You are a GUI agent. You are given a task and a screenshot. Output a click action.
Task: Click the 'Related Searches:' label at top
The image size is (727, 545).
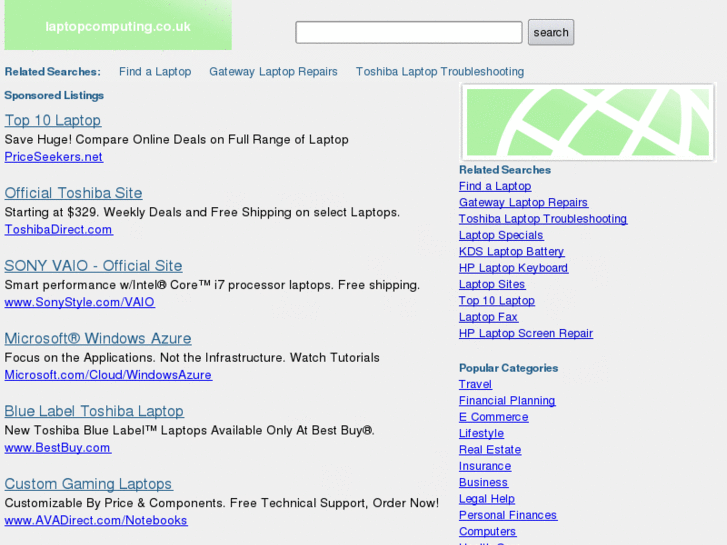pyautogui.click(x=52, y=71)
